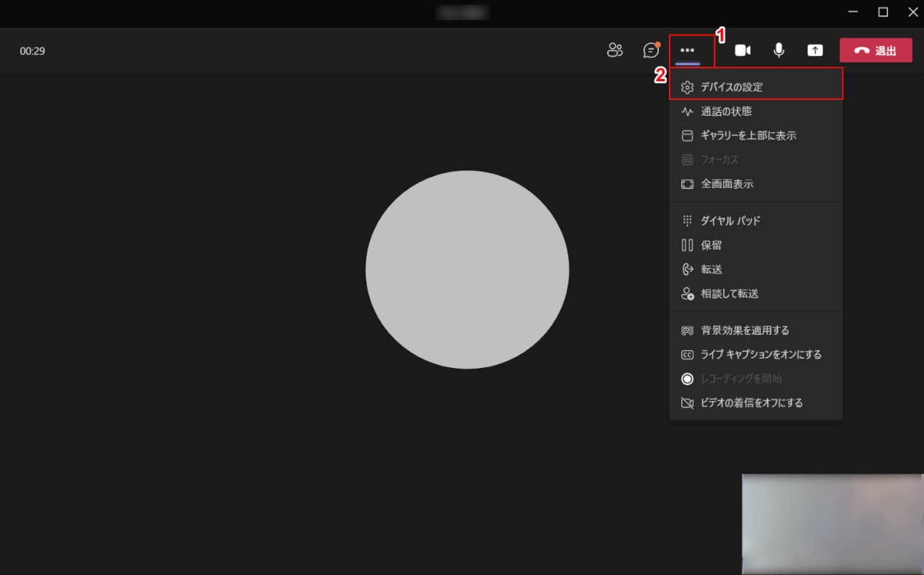Click the share screen icon
The image size is (924, 575).
coord(815,50)
